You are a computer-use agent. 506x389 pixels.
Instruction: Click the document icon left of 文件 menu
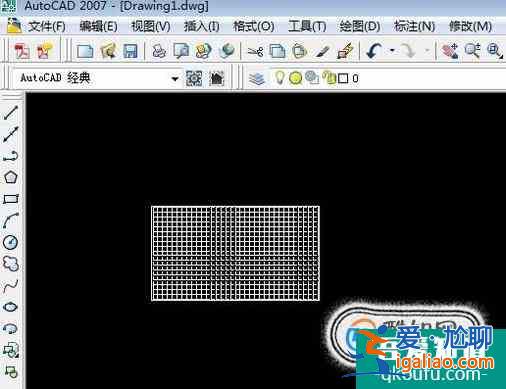click(x=14, y=26)
